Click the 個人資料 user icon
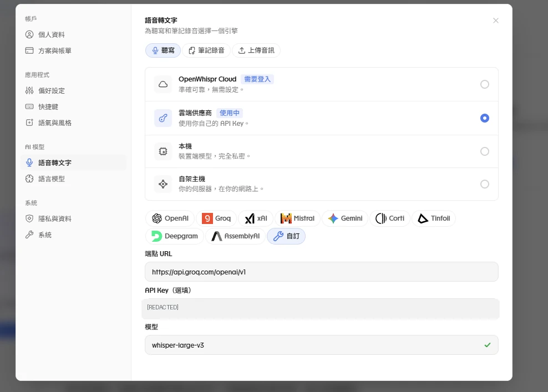The image size is (548, 392). [29, 34]
